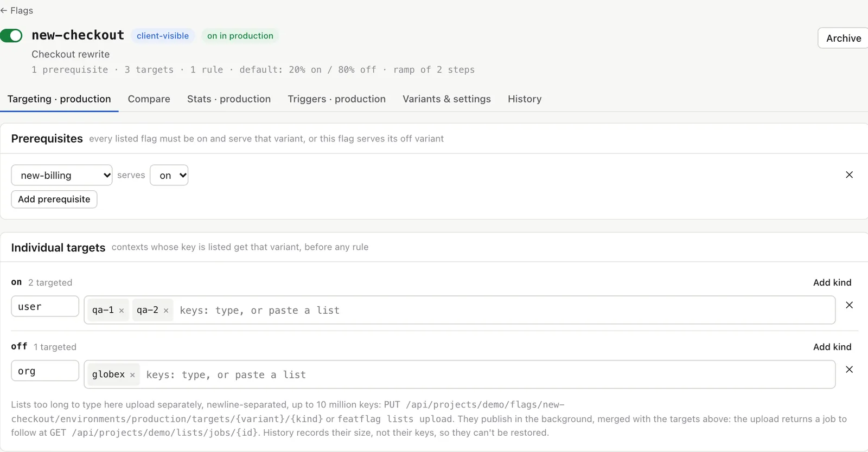Delete the user targets row
The height and width of the screenshot is (452, 868).
[x=850, y=305]
